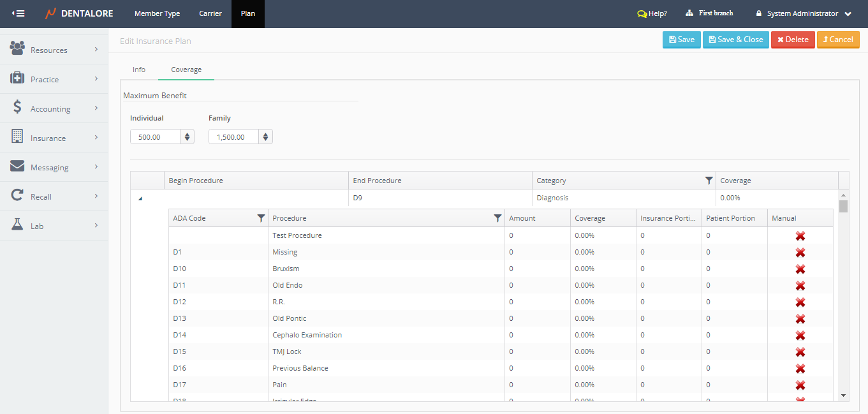Open the Procedure column filter
Viewport: 868px width, 414px height.
[x=497, y=218]
